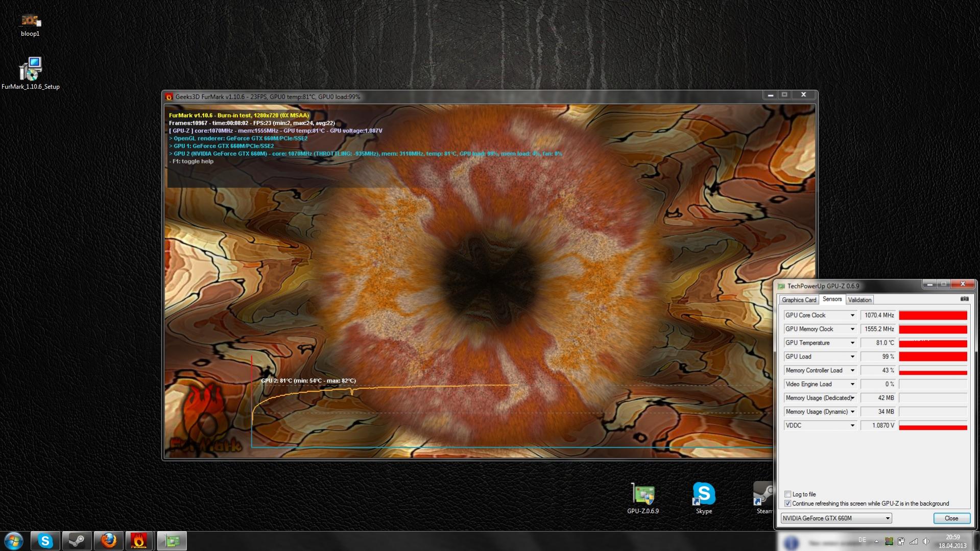Open the power plug tray icon
This screenshot has height=551, width=980.
[x=901, y=541]
